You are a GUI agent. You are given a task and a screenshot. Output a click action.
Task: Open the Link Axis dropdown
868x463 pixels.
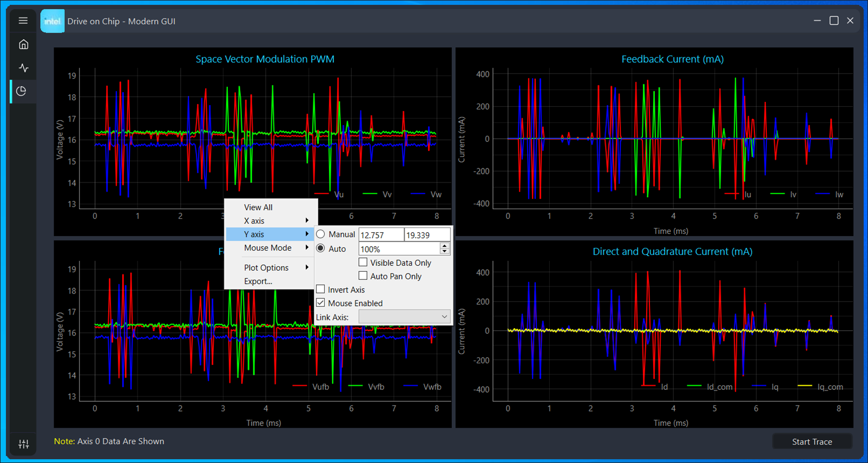(x=404, y=317)
